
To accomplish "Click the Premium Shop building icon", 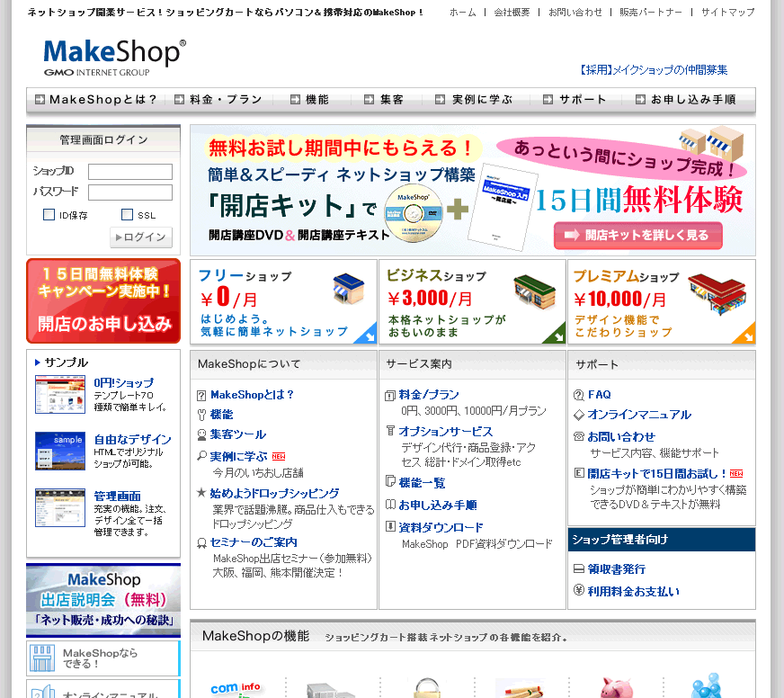I will (717, 291).
